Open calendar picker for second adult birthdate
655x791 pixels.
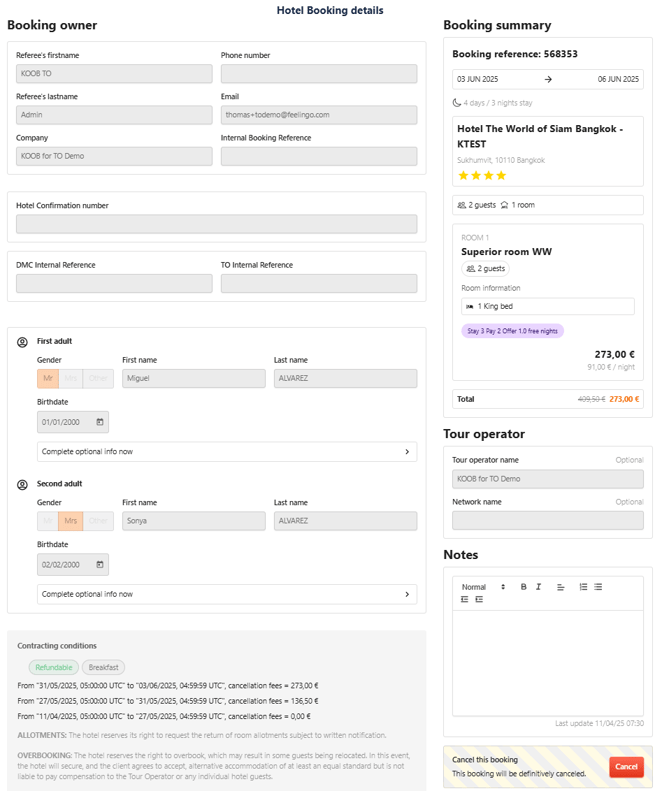click(100, 565)
